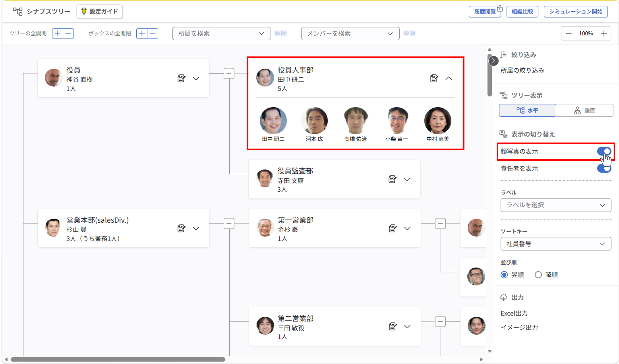The height and width of the screenshot is (364, 619).
Task: Click scroll-down arrow of side panel
Action: coord(489,351)
